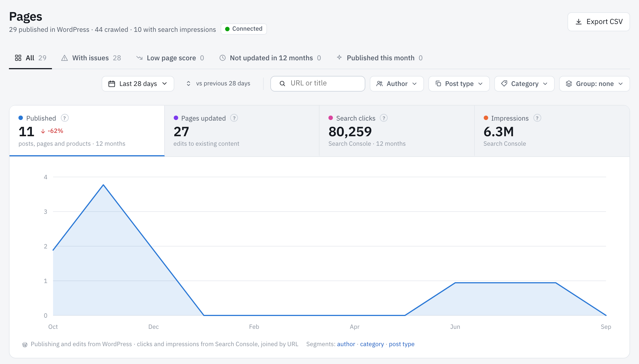Screen dimensions: 639x364
Task: Click the warning triangle icon on With issues
Action: pyautogui.click(x=65, y=58)
